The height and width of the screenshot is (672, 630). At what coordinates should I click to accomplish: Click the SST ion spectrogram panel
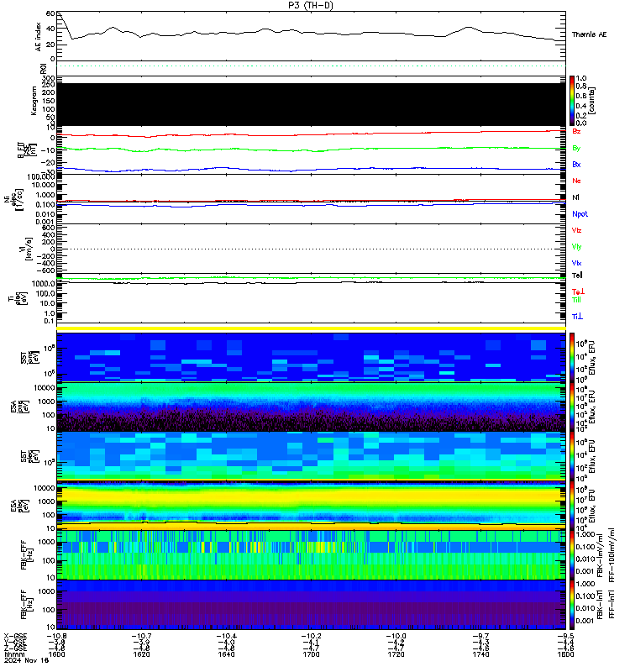point(311,357)
